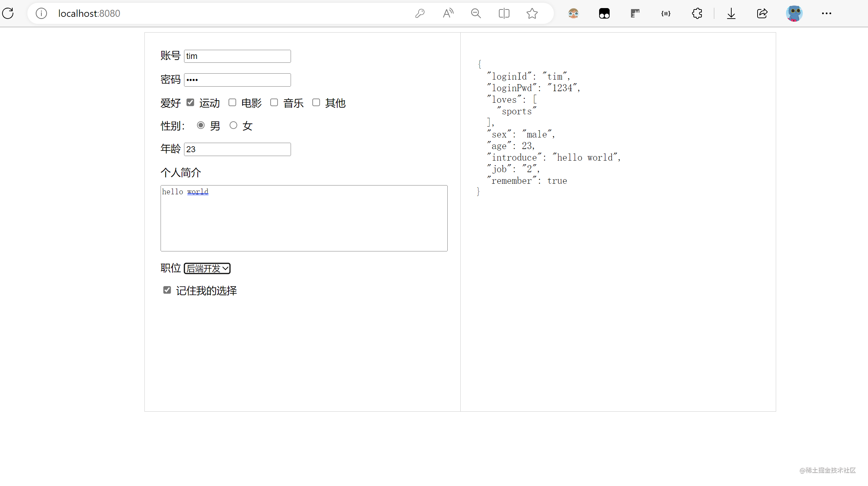The width and height of the screenshot is (868, 486).
Task: Click the zoom out magnifier icon
Action: tap(476, 13)
